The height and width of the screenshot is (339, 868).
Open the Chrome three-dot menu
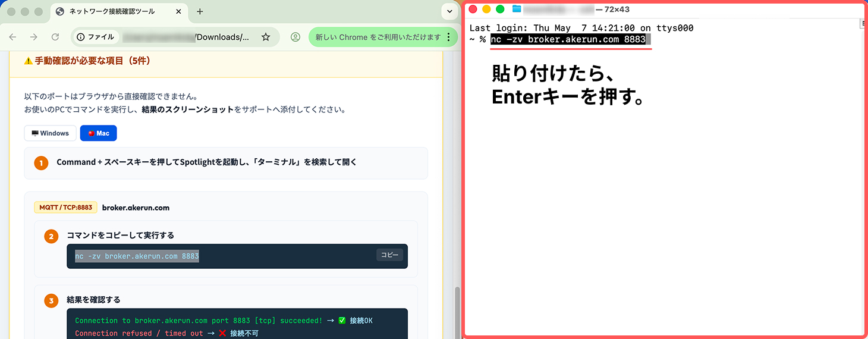448,37
